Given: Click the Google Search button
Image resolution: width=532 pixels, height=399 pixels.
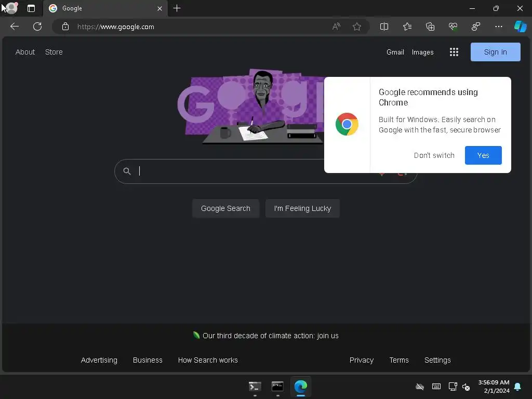Looking at the screenshot, I should 225,208.
